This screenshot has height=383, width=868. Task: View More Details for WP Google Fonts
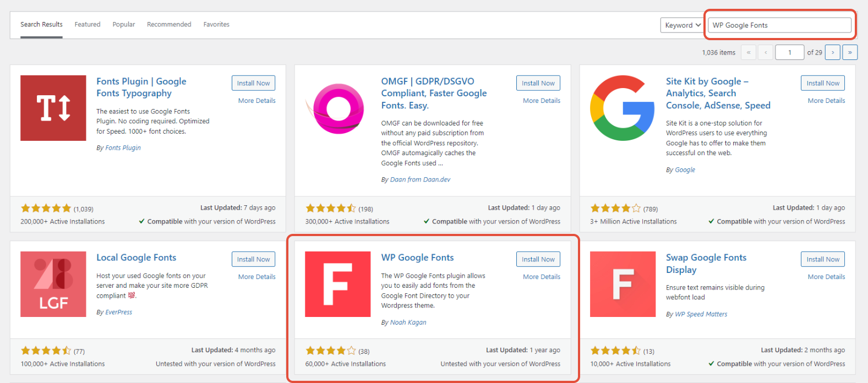pyautogui.click(x=542, y=277)
